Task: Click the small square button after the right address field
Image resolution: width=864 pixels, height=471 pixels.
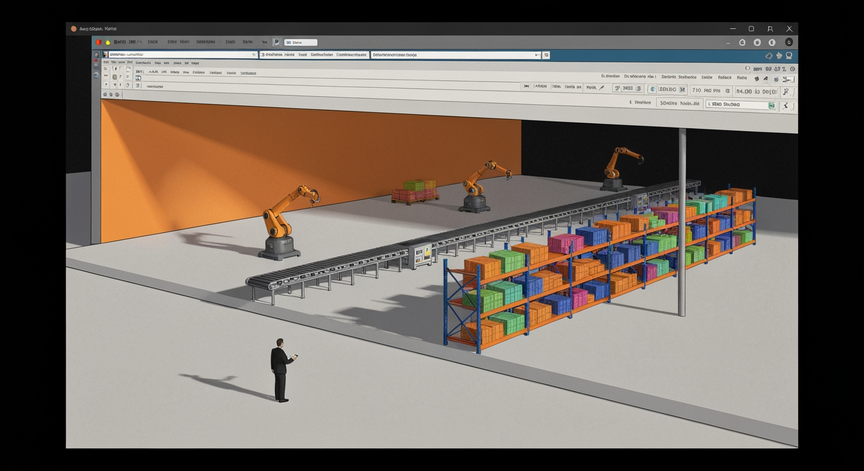Action: (546, 55)
